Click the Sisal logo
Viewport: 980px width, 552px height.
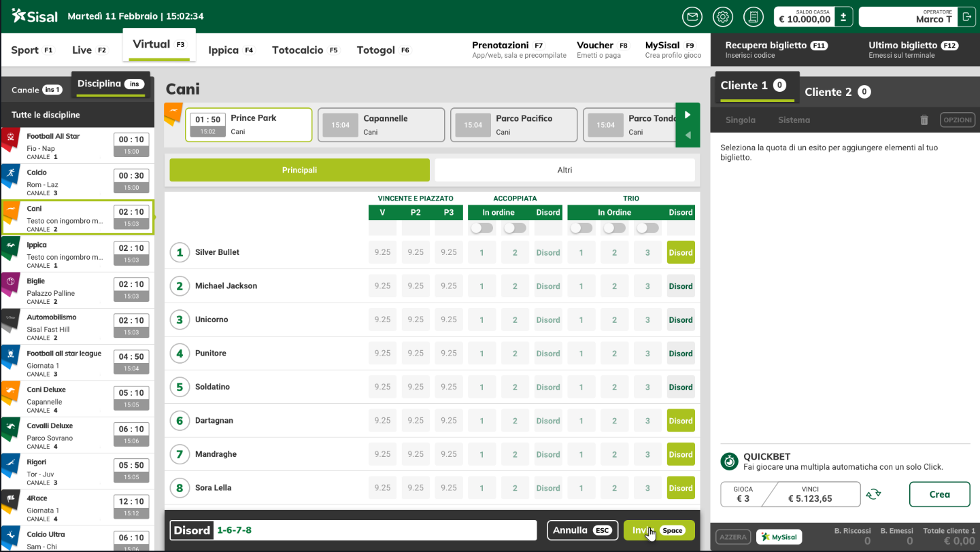35,16
